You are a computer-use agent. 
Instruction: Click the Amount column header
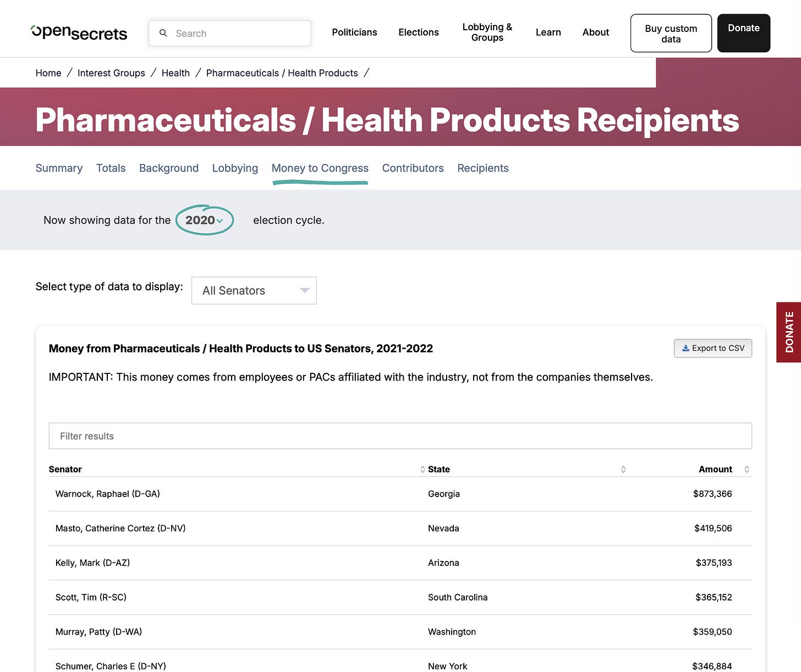tap(715, 469)
